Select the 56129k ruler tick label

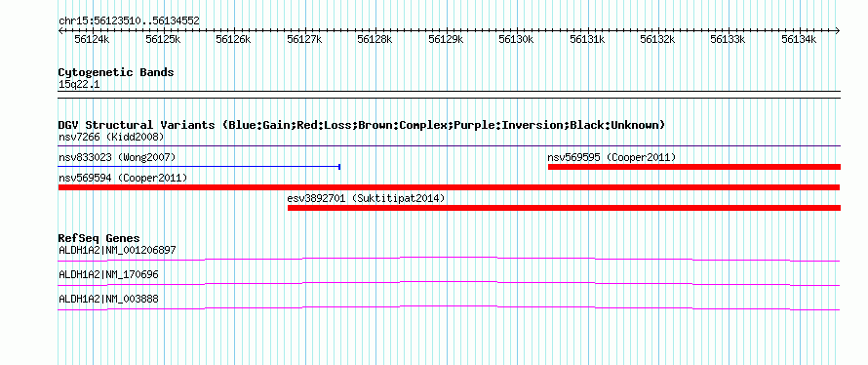[446, 40]
